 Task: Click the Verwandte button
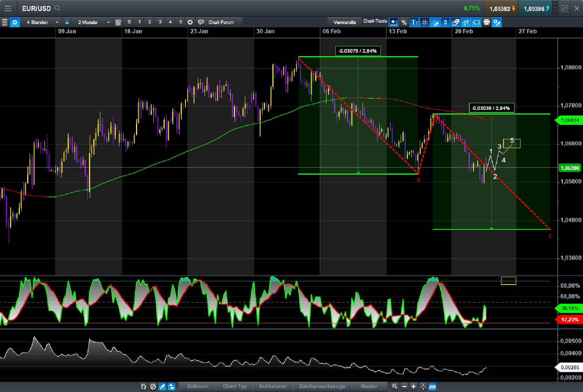click(x=344, y=22)
